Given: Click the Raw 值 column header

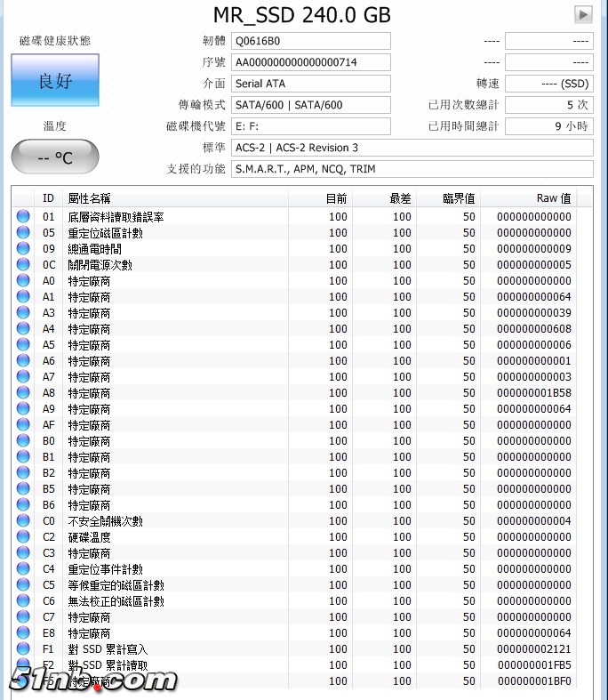Looking at the screenshot, I should coord(553,198).
